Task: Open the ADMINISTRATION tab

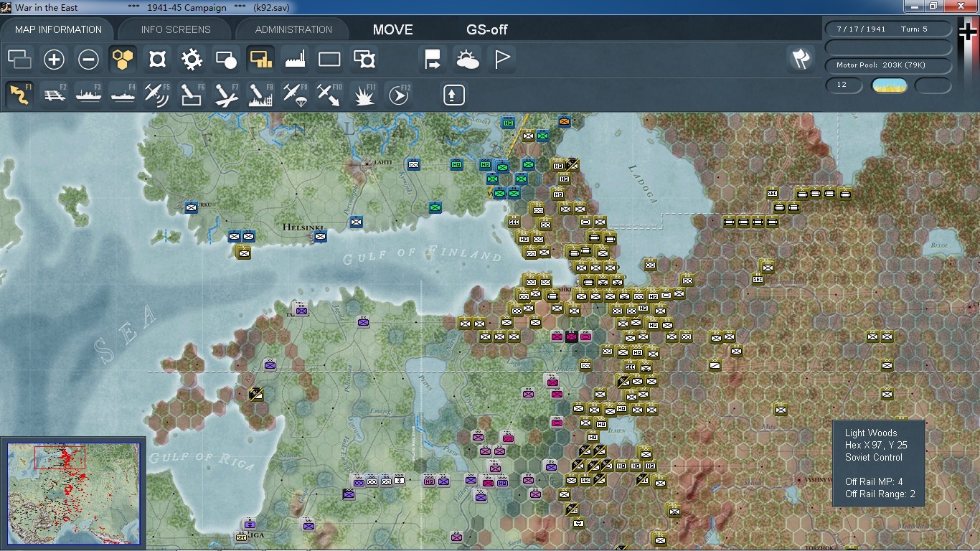Action: 293,29
